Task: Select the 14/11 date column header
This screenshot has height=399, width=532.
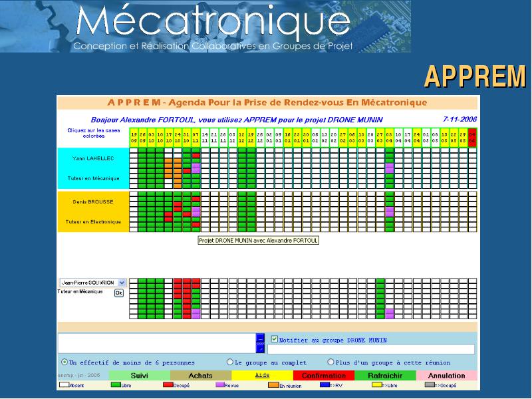Action: coord(205,138)
